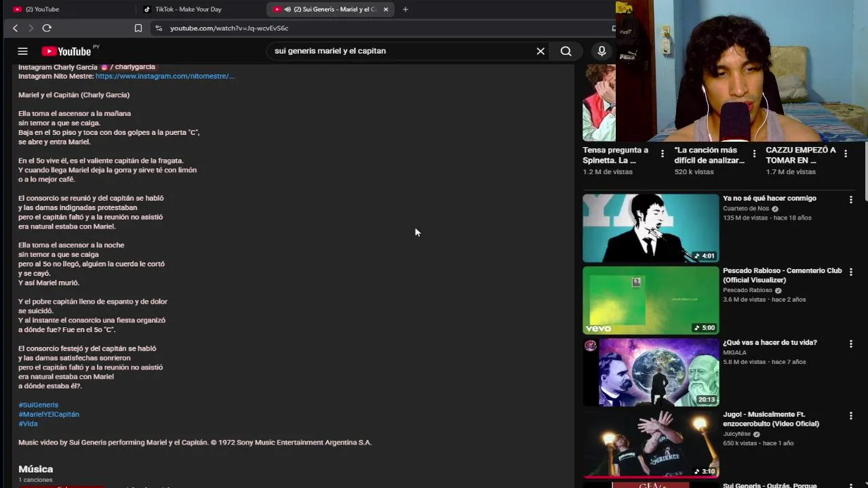Click the 'Music video by Sui Generis' credit line
868x488 pixels.
pos(195,443)
